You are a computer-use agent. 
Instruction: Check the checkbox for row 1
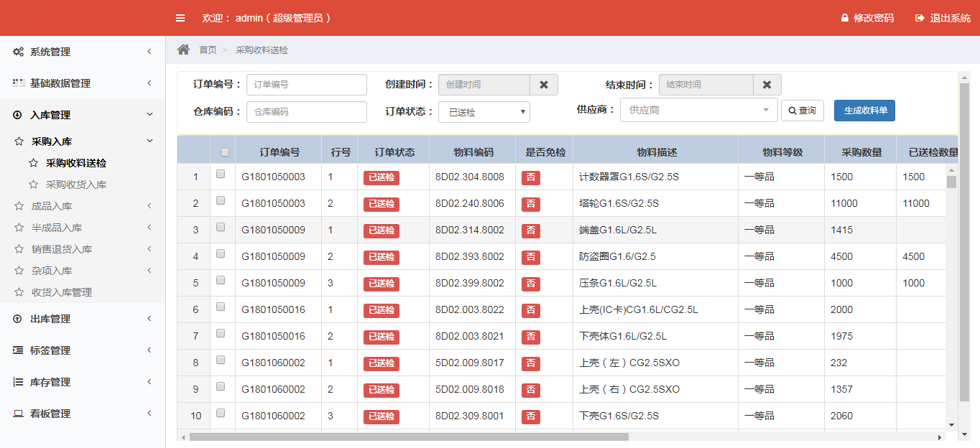[x=221, y=174]
